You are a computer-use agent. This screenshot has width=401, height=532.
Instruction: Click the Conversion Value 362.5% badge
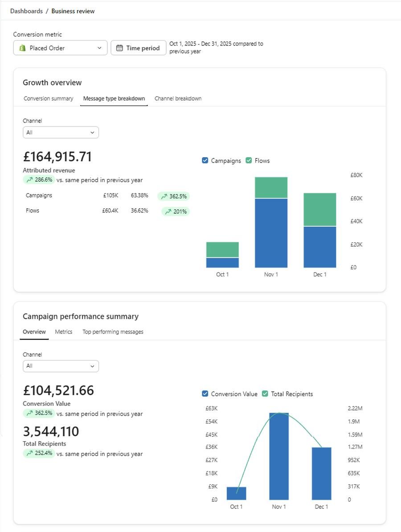(39, 413)
